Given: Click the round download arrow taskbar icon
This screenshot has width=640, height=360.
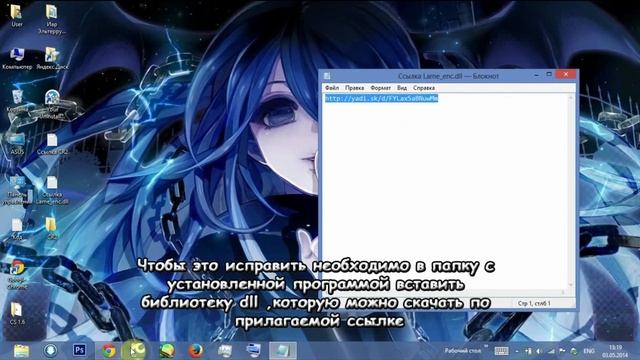Looking at the screenshot, I should [x=51, y=351].
